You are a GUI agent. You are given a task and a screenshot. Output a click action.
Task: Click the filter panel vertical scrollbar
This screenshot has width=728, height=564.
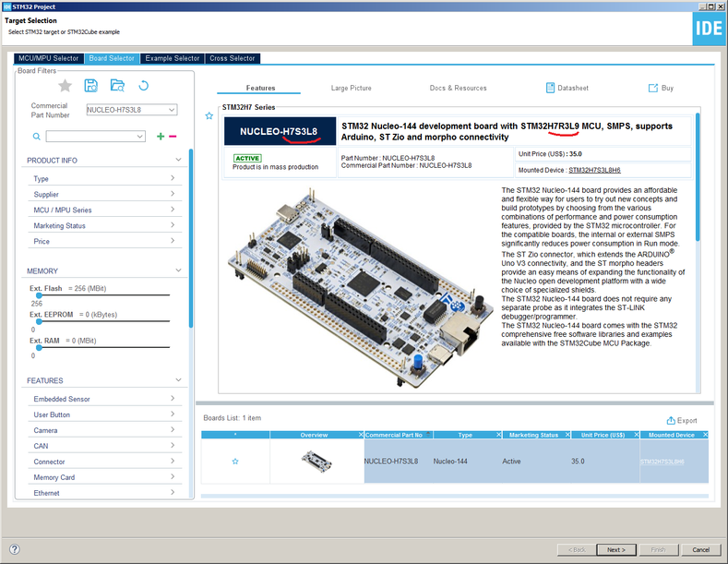[x=191, y=238]
